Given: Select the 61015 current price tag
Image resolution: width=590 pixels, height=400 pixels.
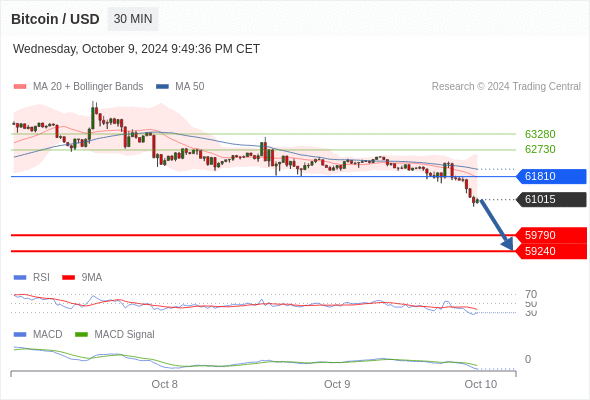Looking at the screenshot, I should click(551, 199).
